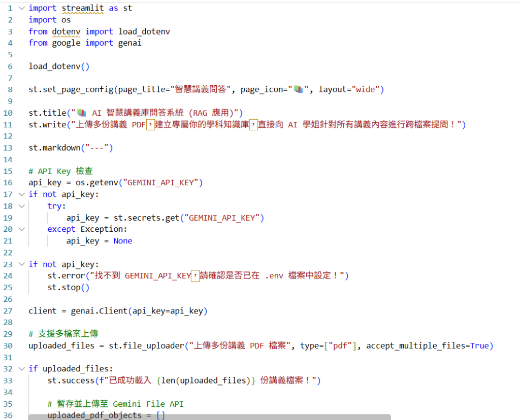Click 'None' keyword on line 21
This screenshot has width=520, height=420.
coord(123,241)
